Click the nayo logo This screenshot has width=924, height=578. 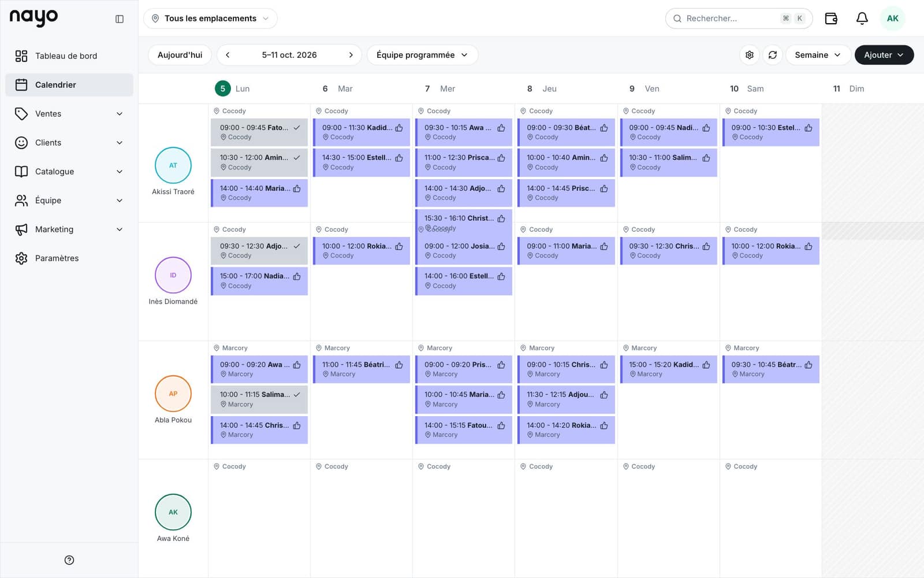pyautogui.click(x=33, y=18)
